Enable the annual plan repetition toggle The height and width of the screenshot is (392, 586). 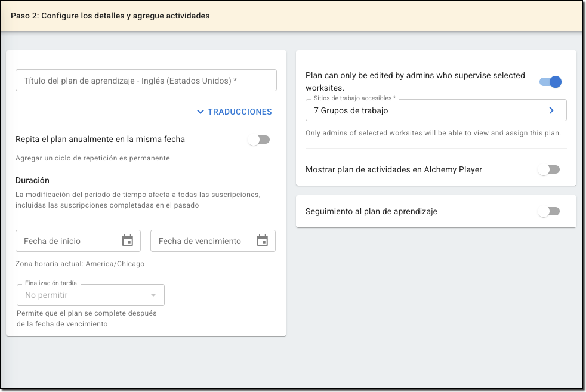pos(259,140)
